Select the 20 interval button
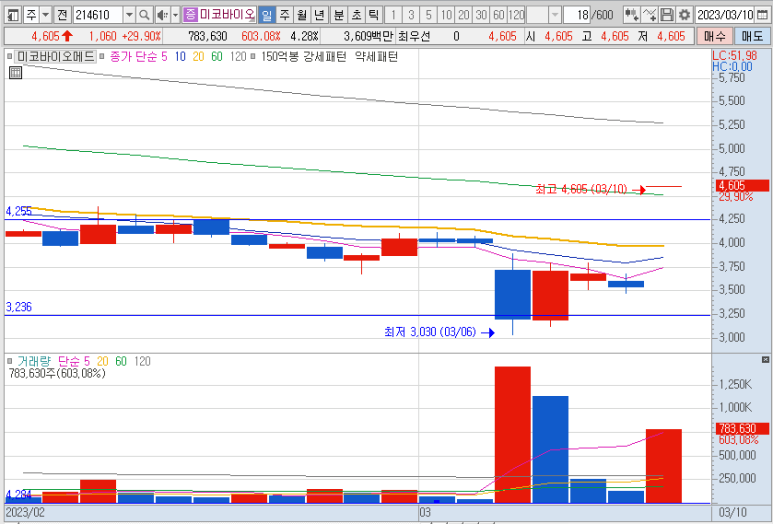773x524 pixels. pos(463,15)
